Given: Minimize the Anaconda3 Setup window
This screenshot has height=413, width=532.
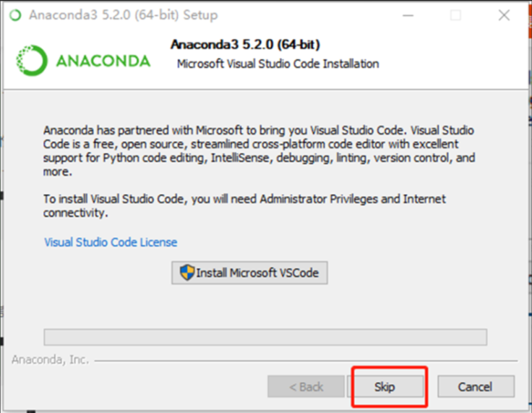Looking at the screenshot, I should (408, 15).
